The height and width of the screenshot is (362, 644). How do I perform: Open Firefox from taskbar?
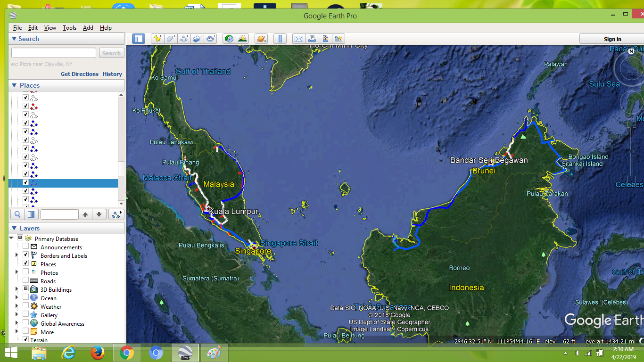click(98, 353)
